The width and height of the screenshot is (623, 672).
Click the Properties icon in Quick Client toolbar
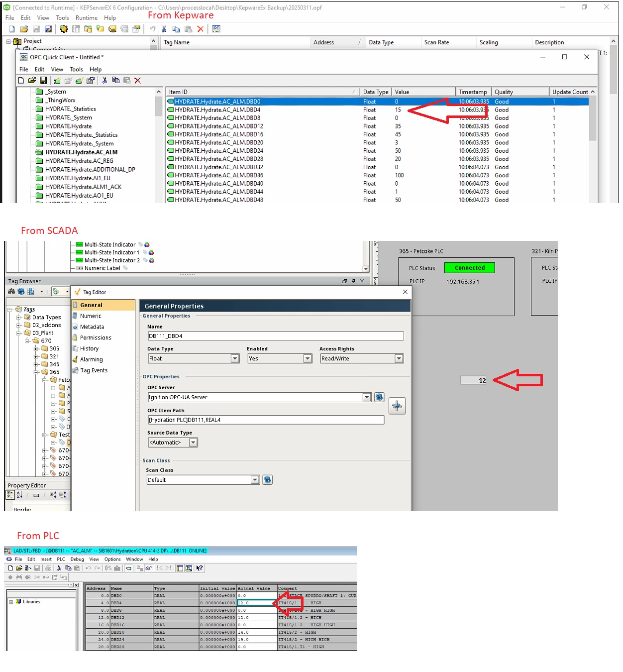pos(90,80)
